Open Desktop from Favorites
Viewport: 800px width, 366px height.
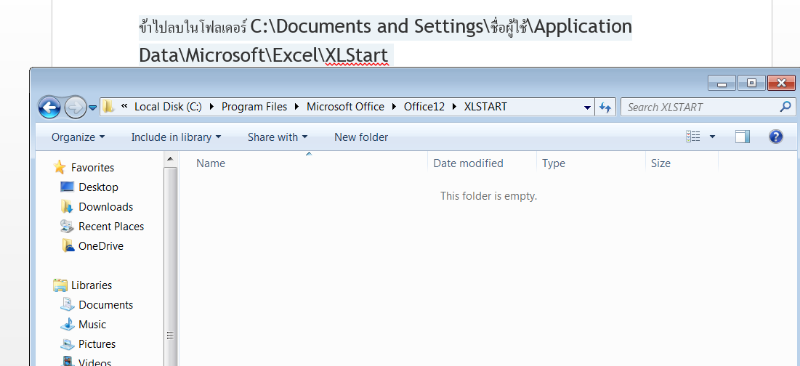pyautogui.click(x=98, y=187)
